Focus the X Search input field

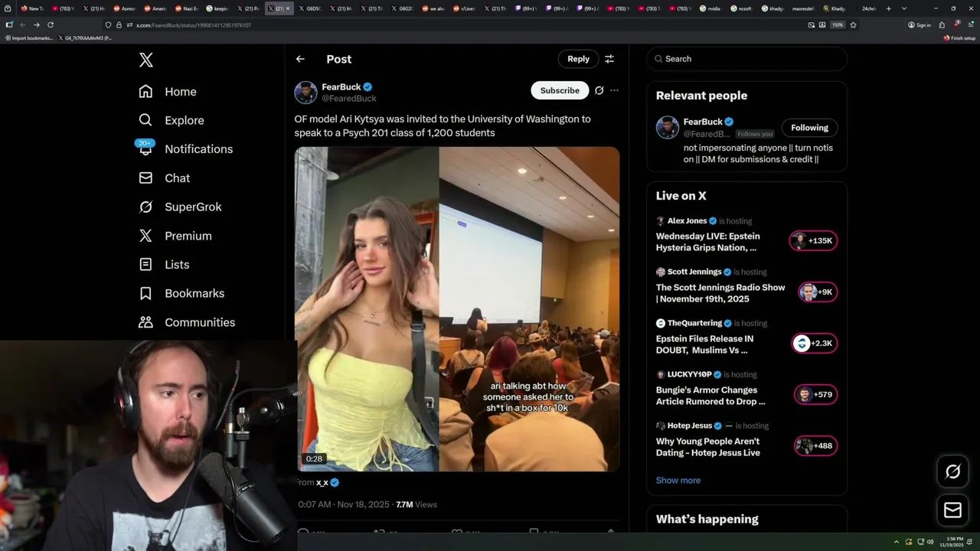(x=746, y=59)
